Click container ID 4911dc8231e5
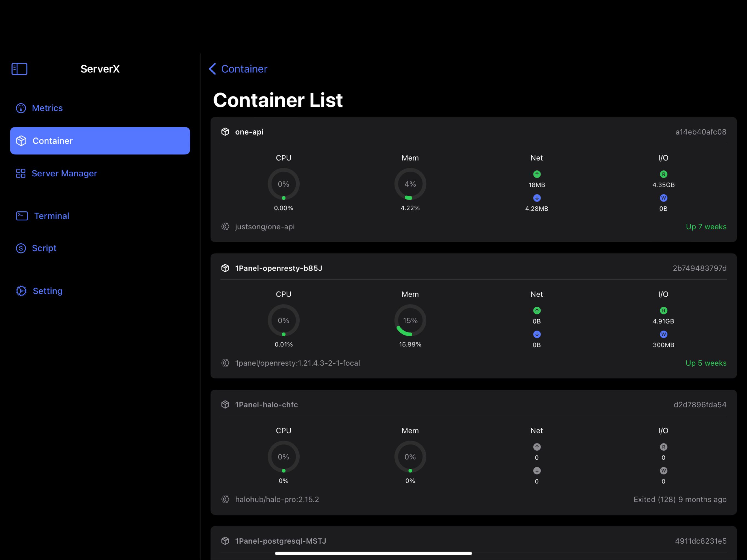The width and height of the screenshot is (747, 560). point(701,541)
